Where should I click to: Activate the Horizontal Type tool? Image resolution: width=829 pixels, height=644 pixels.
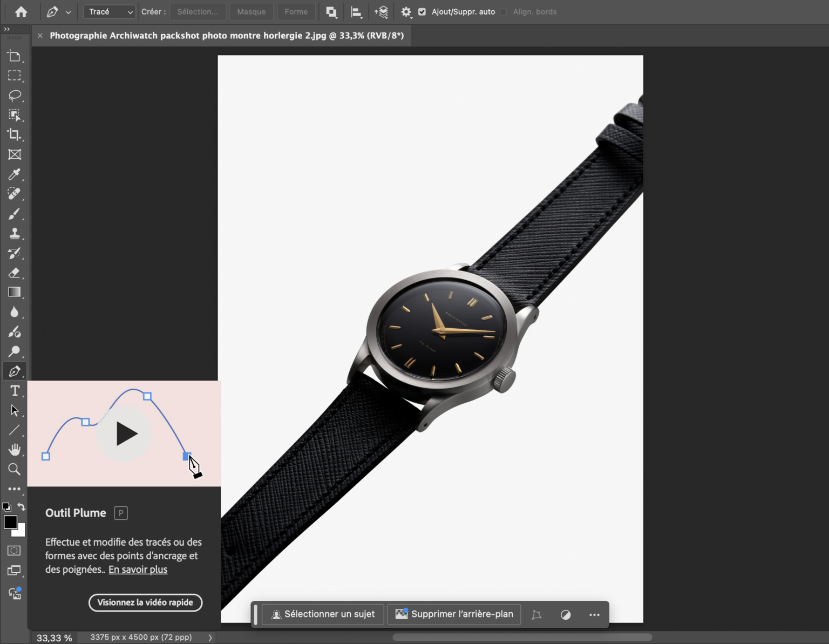(x=15, y=391)
